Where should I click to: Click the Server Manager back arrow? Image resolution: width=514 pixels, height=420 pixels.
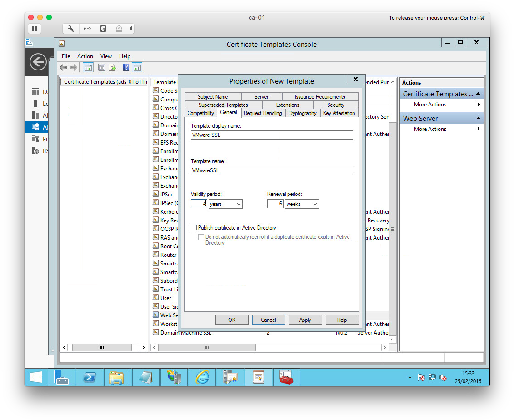pyautogui.click(x=38, y=62)
